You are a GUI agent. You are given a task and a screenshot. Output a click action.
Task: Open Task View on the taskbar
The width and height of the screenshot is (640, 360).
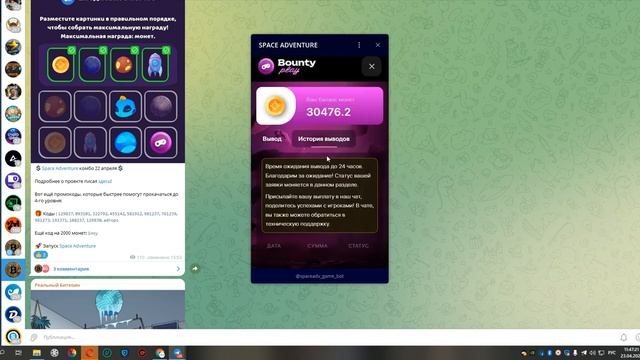(18, 353)
